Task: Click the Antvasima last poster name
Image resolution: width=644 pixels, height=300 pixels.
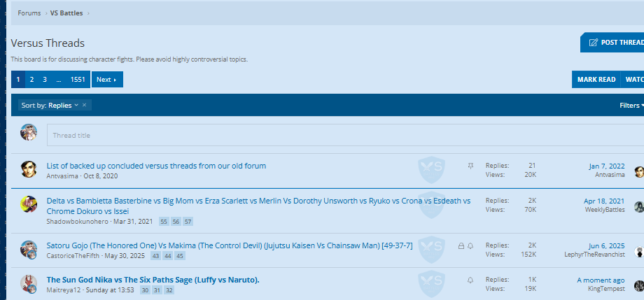Action: [610, 175]
